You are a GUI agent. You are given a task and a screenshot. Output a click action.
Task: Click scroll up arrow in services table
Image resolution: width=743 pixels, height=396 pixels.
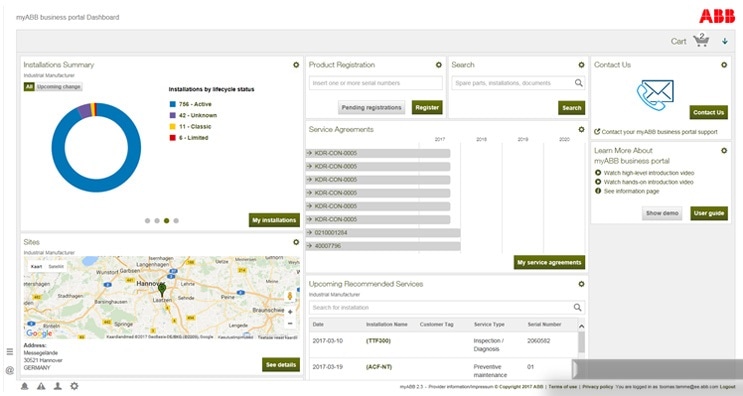pos(581,326)
